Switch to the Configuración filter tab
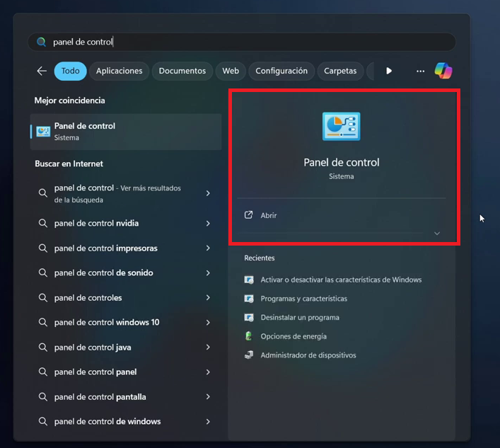The height and width of the screenshot is (448, 500). click(281, 71)
